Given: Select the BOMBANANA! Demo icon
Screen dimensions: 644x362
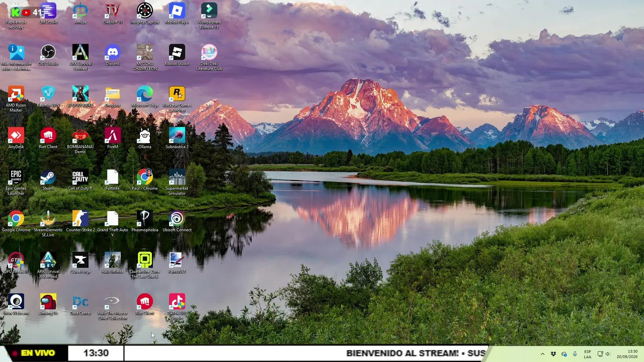Looking at the screenshot, I should pos(80,141).
